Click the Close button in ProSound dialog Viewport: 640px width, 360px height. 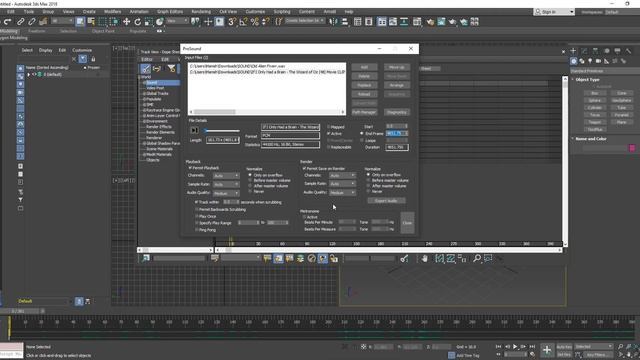point(407,223)
